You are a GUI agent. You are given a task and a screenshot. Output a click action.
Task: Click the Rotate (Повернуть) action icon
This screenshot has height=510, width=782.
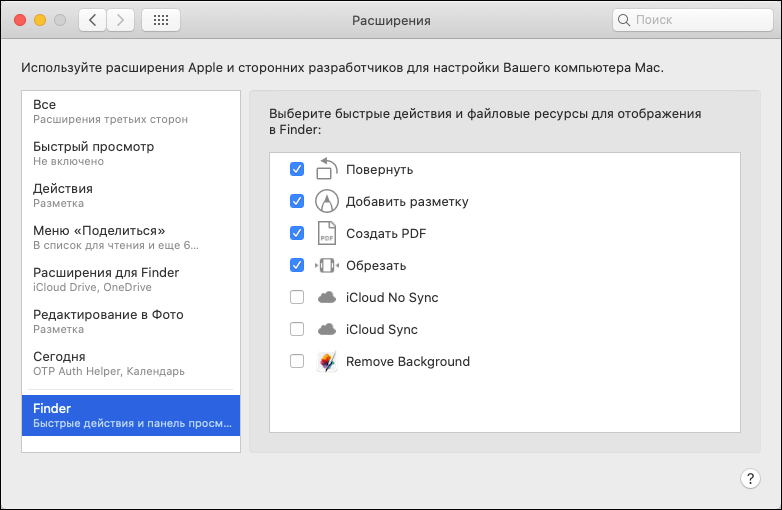[x=327, y=169]
